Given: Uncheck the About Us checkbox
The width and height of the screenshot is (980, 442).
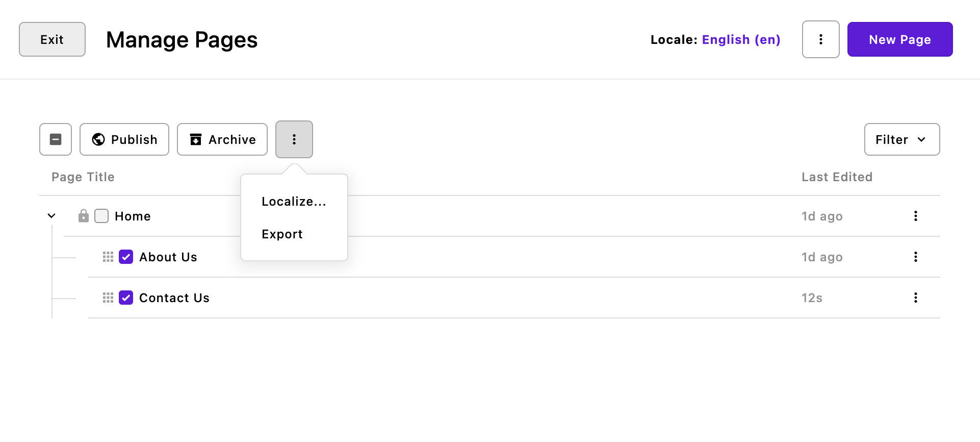Looking at the screenshot, I should point(126,257).
